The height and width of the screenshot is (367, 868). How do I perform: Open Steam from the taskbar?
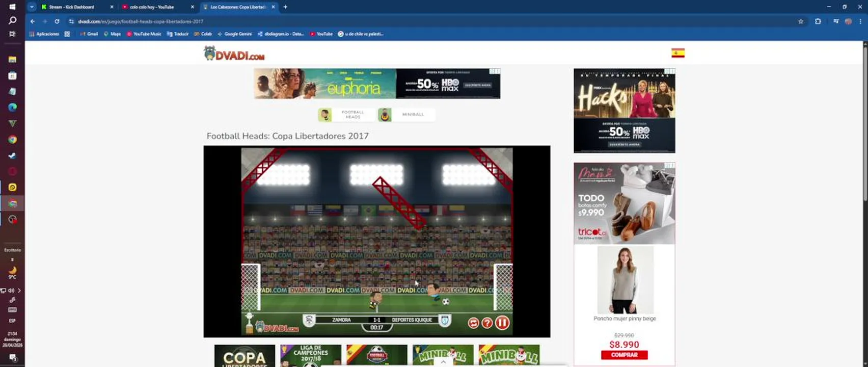coord(12,155)
